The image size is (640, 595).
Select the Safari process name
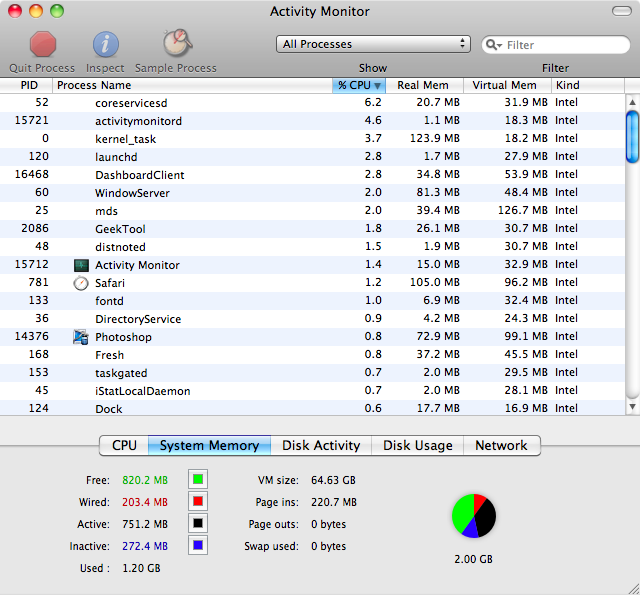(x=110, y=283)
